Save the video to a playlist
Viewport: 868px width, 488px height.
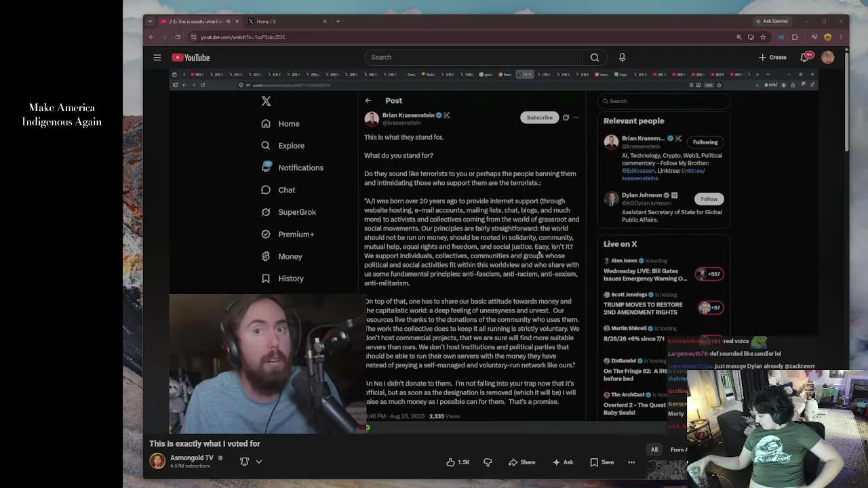pos(602,462)
